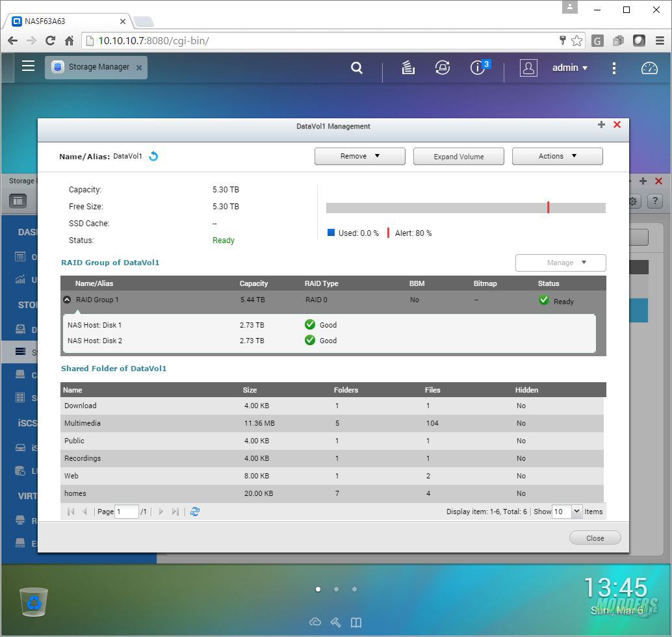Screen dimensions: 672x637
Task: Select NAS Host: Disk 1 row
Action: [x=329, y=325]
